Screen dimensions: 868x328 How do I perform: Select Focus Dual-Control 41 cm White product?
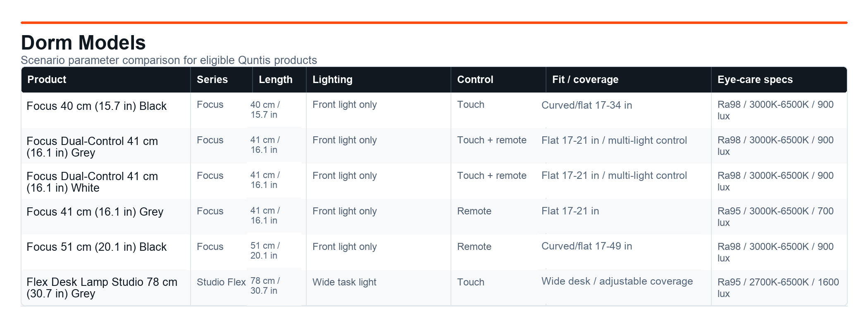click(92, 182)
